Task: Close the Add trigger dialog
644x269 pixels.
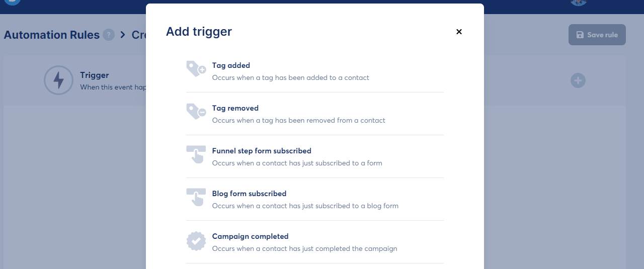Action: [459, 32]
